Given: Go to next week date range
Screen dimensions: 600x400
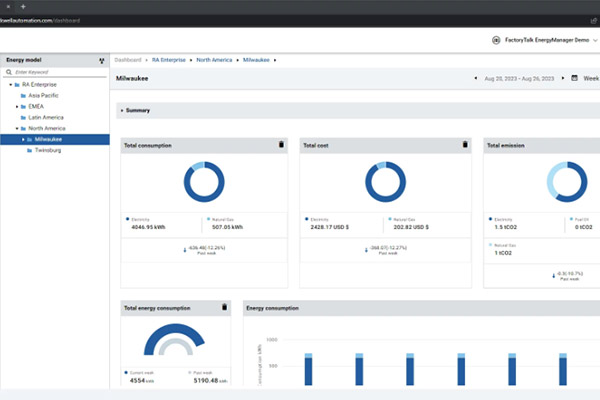Looking at the screenshot, I should tap(563, 78).
